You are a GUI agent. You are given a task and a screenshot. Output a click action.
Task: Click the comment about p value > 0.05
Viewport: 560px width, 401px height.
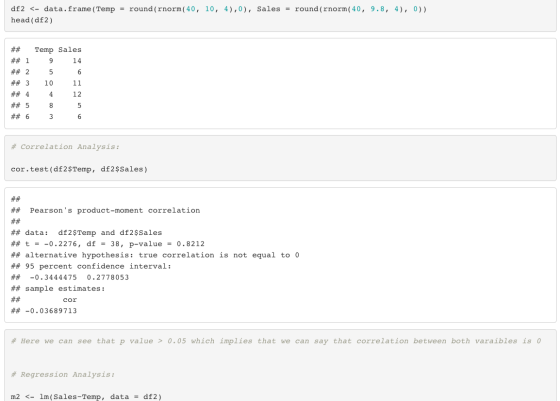(x=276, y=341)
